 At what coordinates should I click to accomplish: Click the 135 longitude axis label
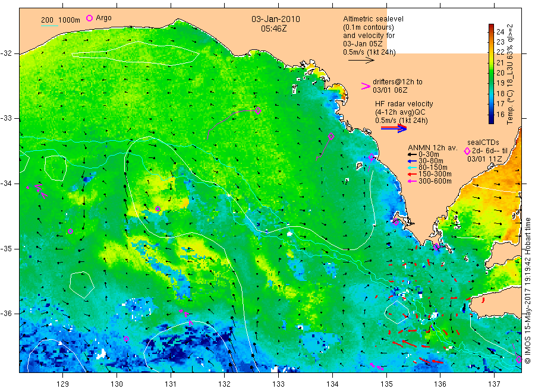(386, 384)
